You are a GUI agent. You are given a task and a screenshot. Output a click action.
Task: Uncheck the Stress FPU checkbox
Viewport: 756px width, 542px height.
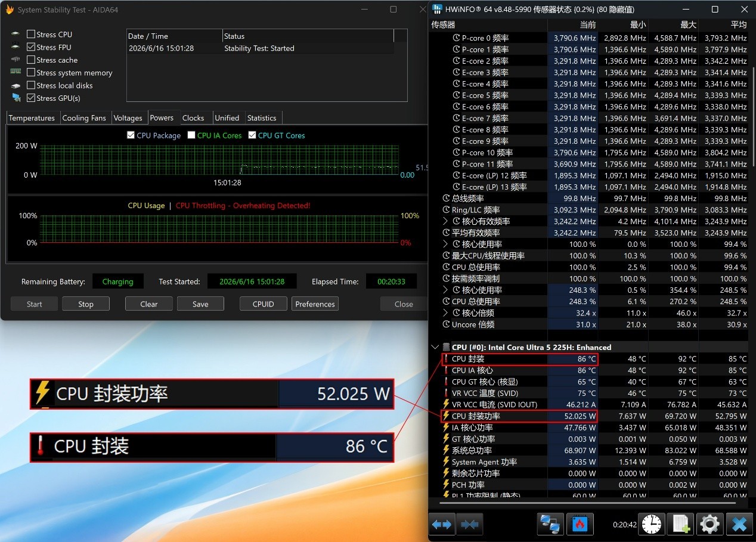(31, 47)
